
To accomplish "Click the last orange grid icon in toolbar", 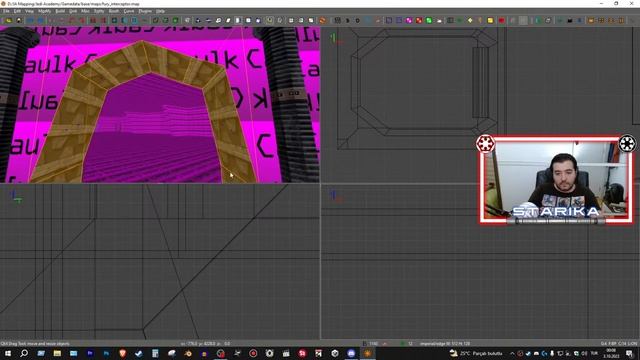I will (621, 20).
